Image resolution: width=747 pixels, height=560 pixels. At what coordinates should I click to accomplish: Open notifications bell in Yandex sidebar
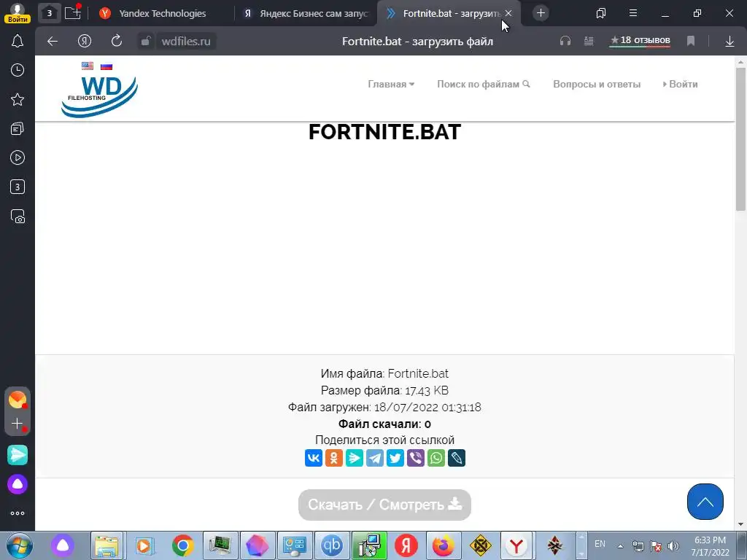pyautogui.click(x=18, y=41)
